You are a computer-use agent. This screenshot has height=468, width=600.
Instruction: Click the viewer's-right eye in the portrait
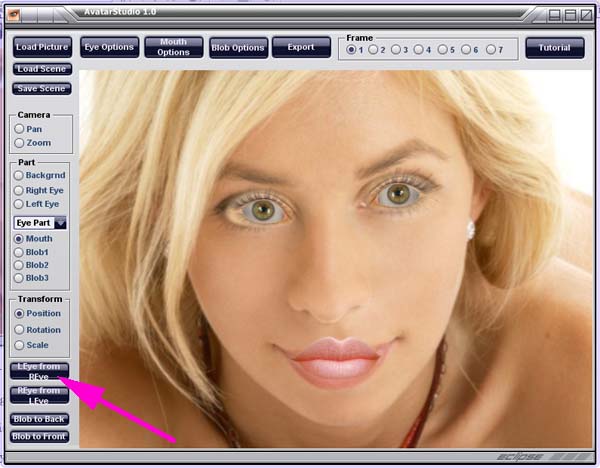coord(398,194)
